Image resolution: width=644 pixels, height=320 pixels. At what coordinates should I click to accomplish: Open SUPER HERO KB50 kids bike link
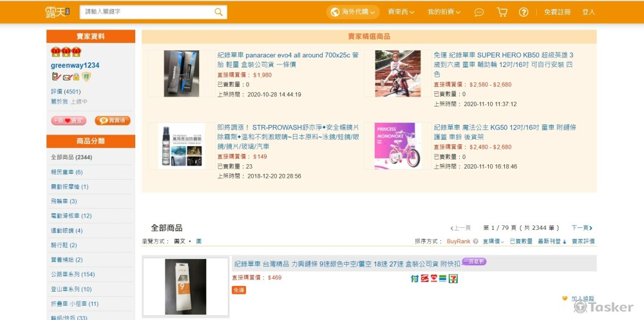pyautogui.click(x=504, y=64)
